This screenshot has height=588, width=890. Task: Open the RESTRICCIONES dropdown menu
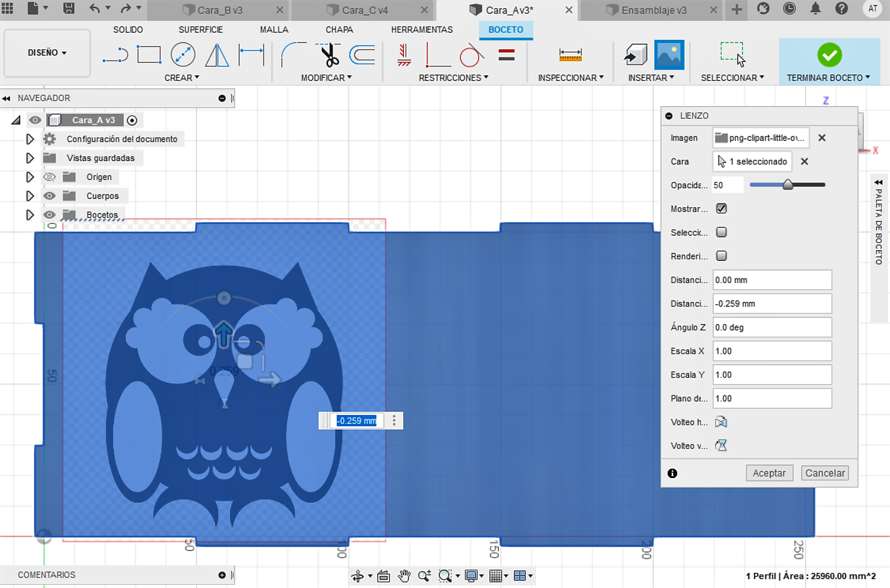pyautogui.click(x=453, y=78)
